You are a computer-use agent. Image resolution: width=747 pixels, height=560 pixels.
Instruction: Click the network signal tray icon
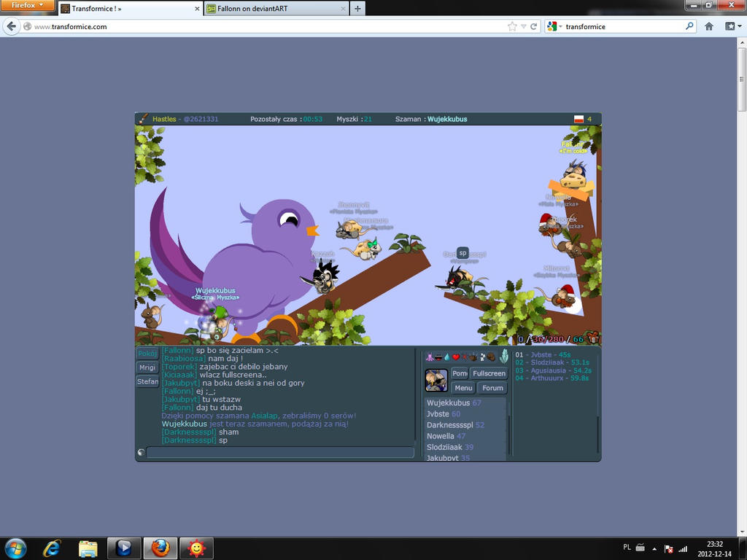point(683,548)
